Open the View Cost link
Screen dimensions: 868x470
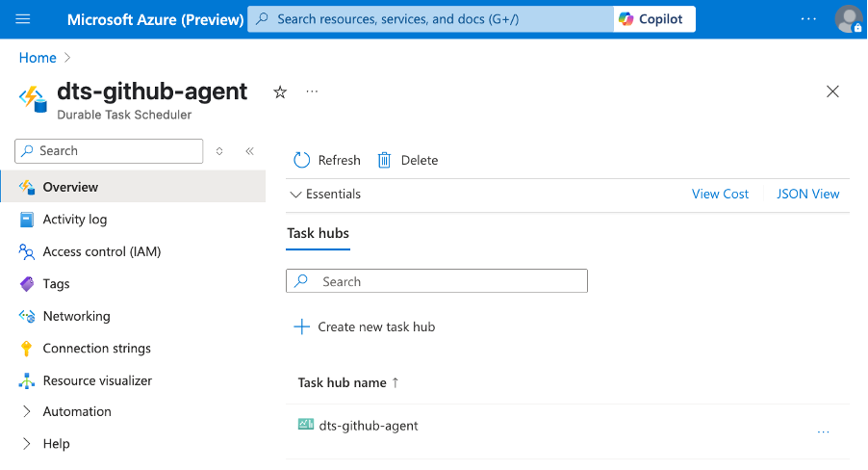pyautogui.click(x=720, y=194)
